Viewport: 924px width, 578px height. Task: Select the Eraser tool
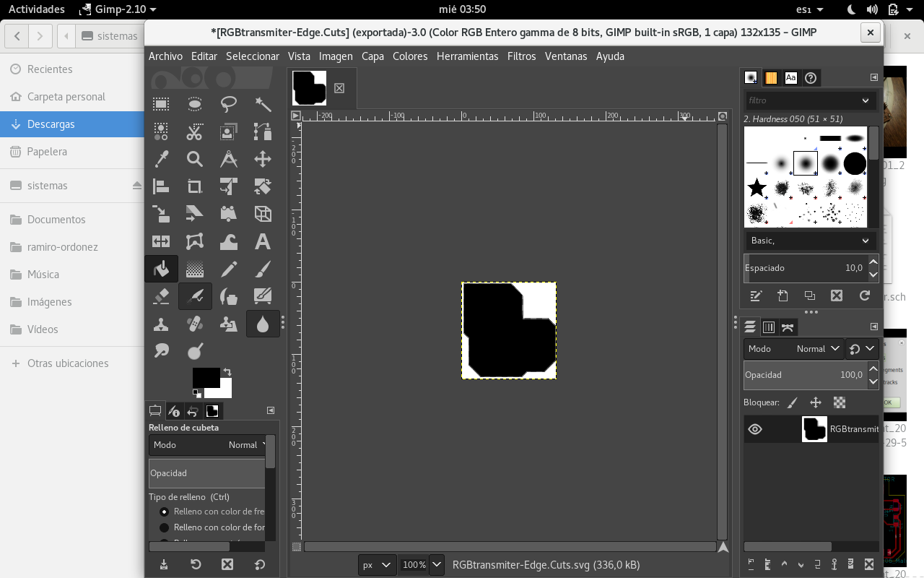click(161, 296)
